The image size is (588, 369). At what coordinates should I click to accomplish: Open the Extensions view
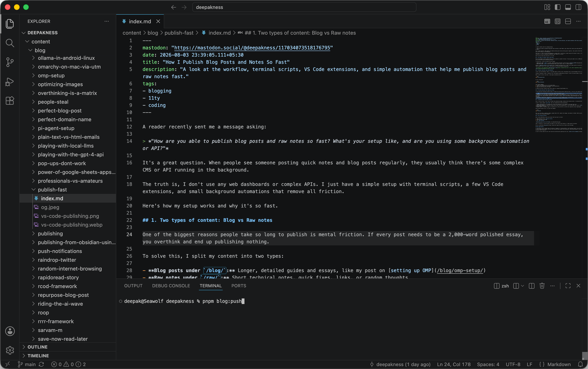click(10, 101)
